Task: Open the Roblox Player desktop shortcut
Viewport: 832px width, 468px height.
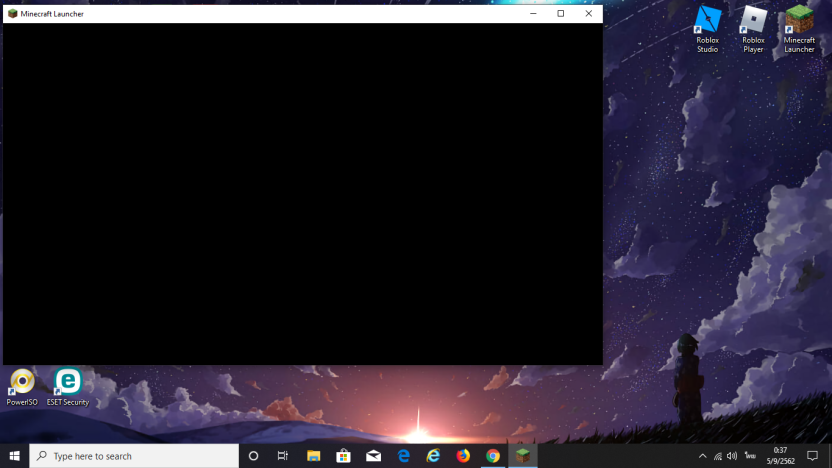Action: coord(753,29)
